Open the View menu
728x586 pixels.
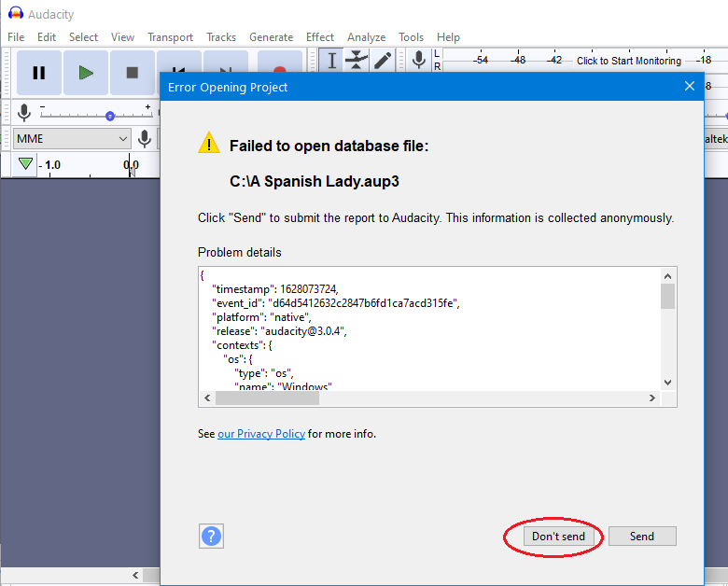(122, 37)
